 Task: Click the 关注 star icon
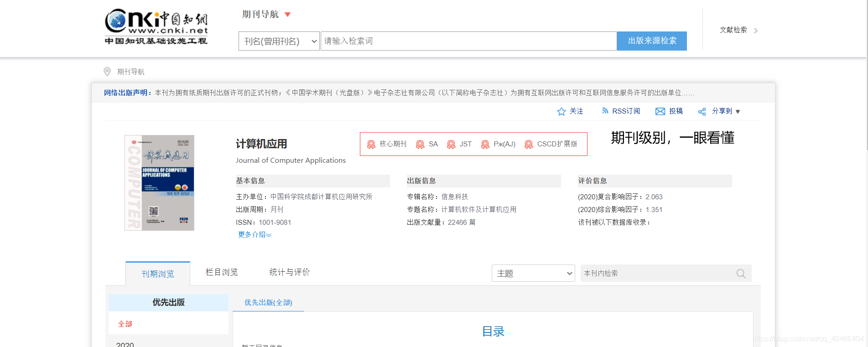(x=561, y=111)
